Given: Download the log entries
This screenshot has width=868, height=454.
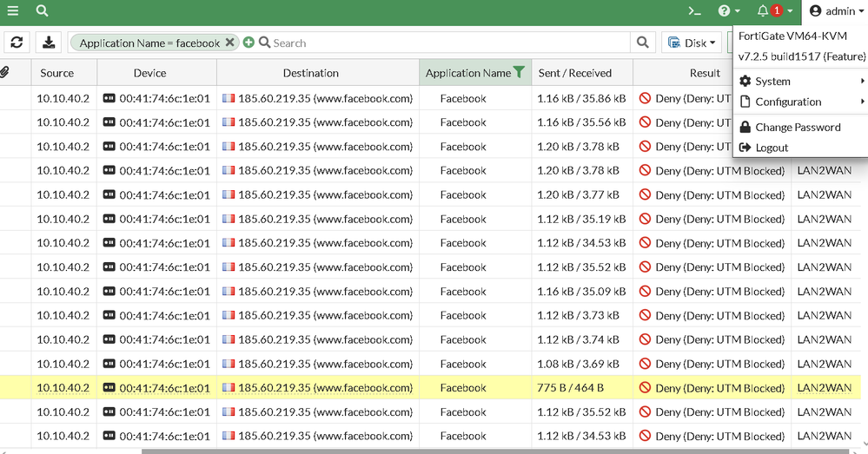Looking at the screenshot, I should 49,43.
